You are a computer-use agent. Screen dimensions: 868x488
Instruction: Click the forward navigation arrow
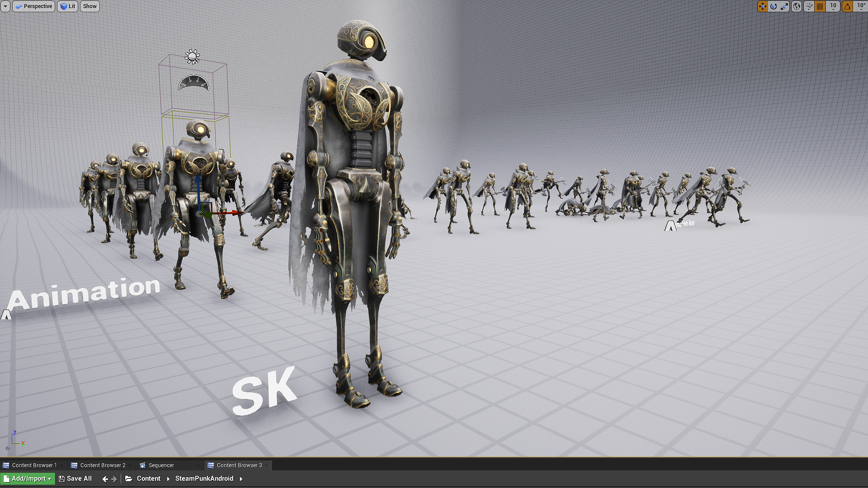tap(114, 479)
